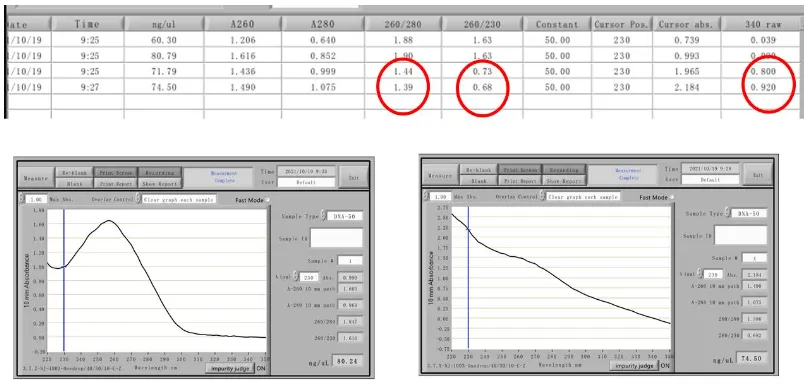Click the ng/ul column header in the report table
The image size is (811, 386).
163,24
